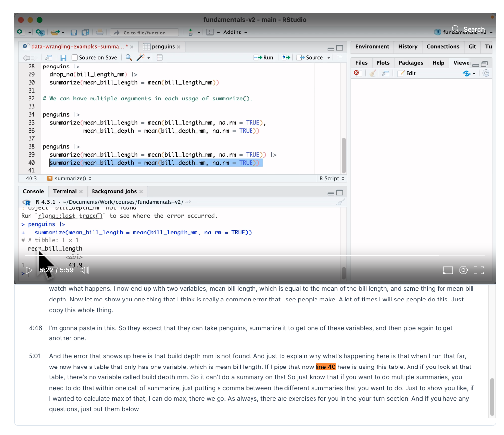Click the Run button
Image resolution: width=504 pixels, height=435 pixels.
(264, 57)
